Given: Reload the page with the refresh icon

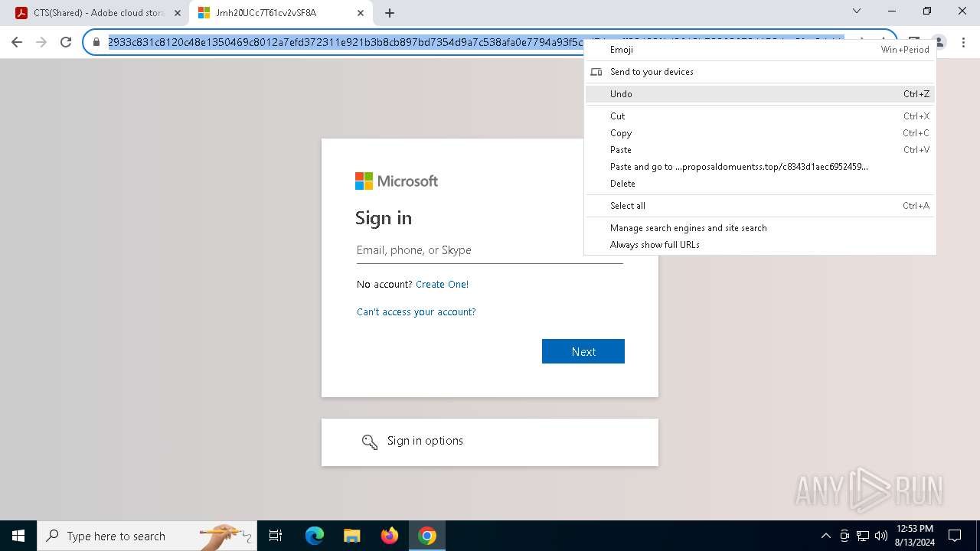Looking at the screenshot, I should click(66, 43).
